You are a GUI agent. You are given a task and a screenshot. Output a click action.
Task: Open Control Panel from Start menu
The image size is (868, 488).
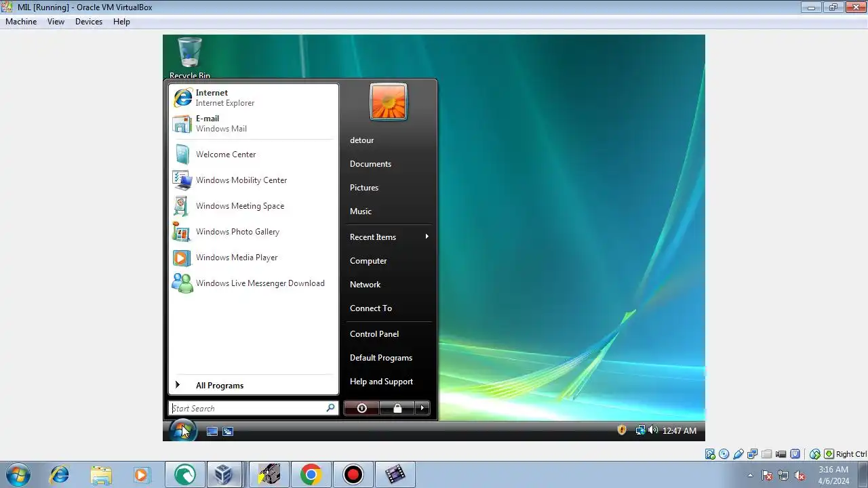pos(374,334)
